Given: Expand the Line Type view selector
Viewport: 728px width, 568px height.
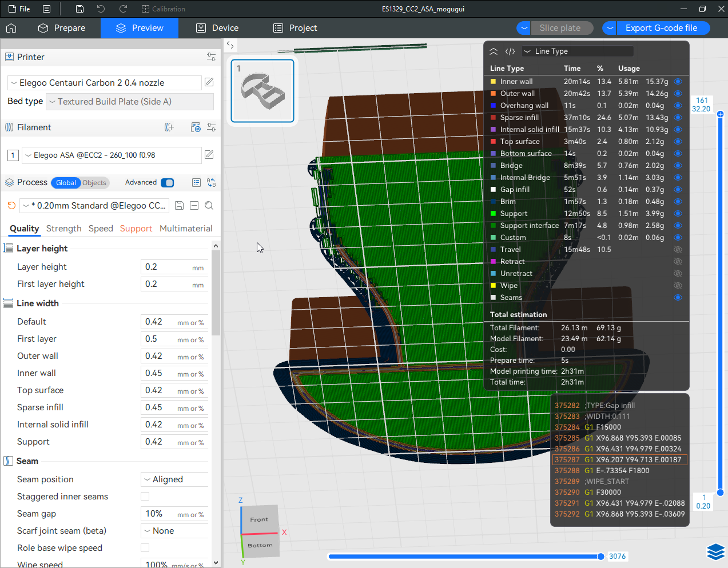Looking at the screenshot, I should coord(576,51).
